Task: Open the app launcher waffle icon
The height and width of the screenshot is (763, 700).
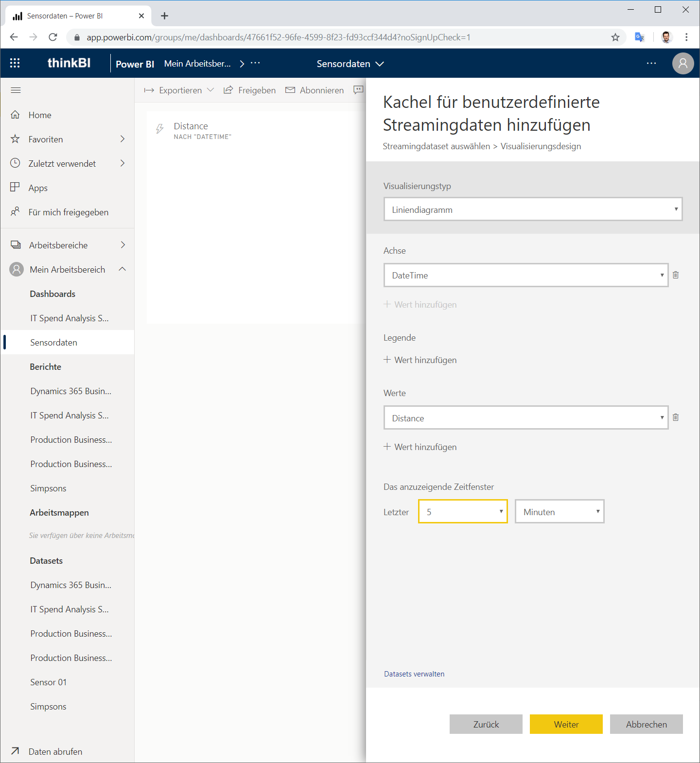Action: click(15, 63)
